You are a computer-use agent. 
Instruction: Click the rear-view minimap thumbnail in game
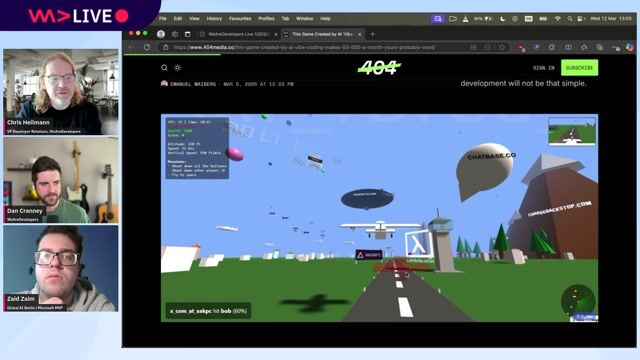pyautogui.click(x=572, y=131)
